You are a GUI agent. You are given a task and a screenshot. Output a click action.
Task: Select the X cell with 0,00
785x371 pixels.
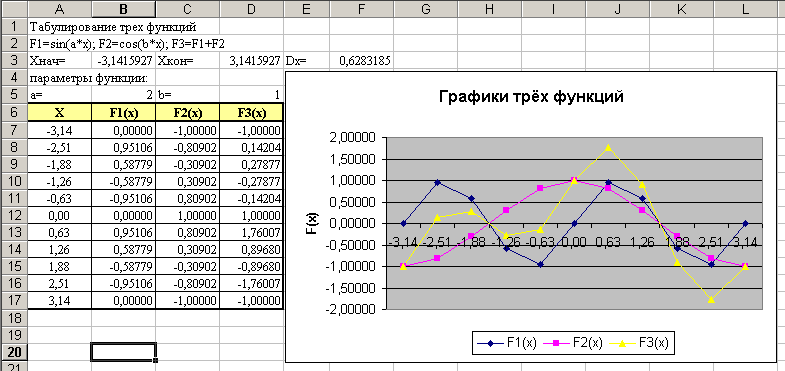[x=60, y=215]
